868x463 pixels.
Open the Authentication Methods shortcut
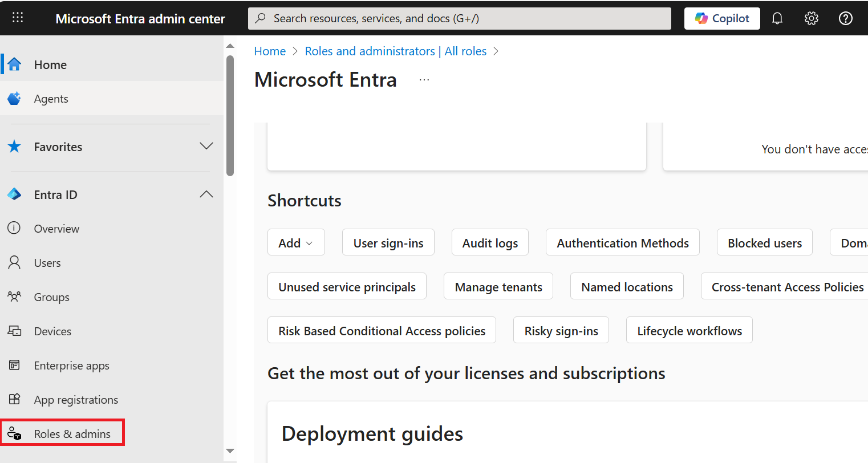click(623, 242)
